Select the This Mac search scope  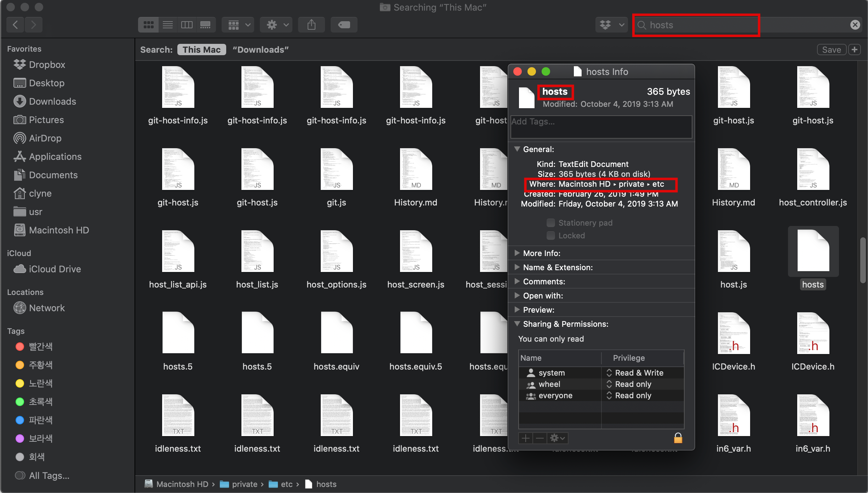[201, 50]
